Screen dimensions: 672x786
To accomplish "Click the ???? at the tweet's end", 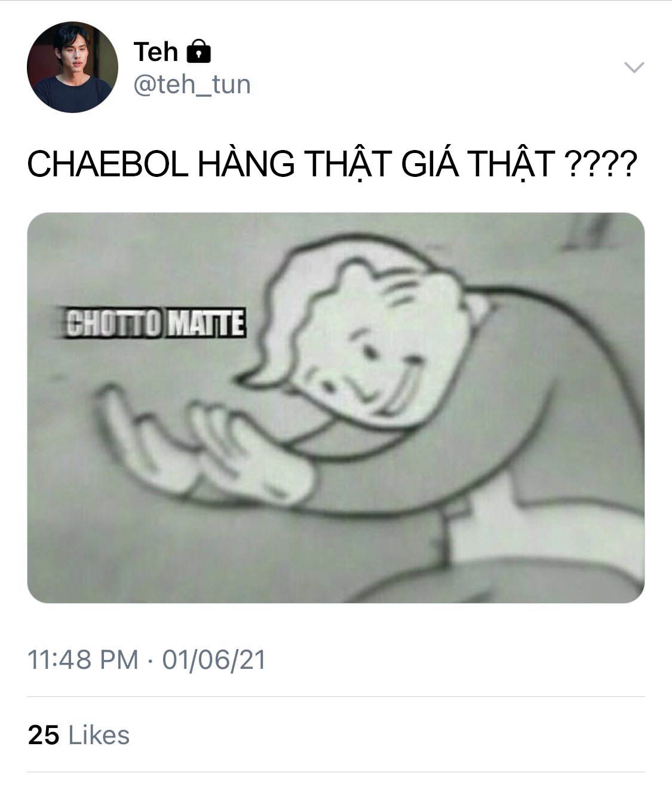I will [600, 164].
